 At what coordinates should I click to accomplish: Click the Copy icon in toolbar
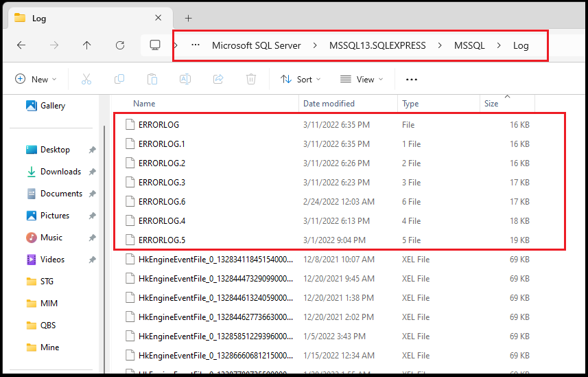tap(119, 79)
